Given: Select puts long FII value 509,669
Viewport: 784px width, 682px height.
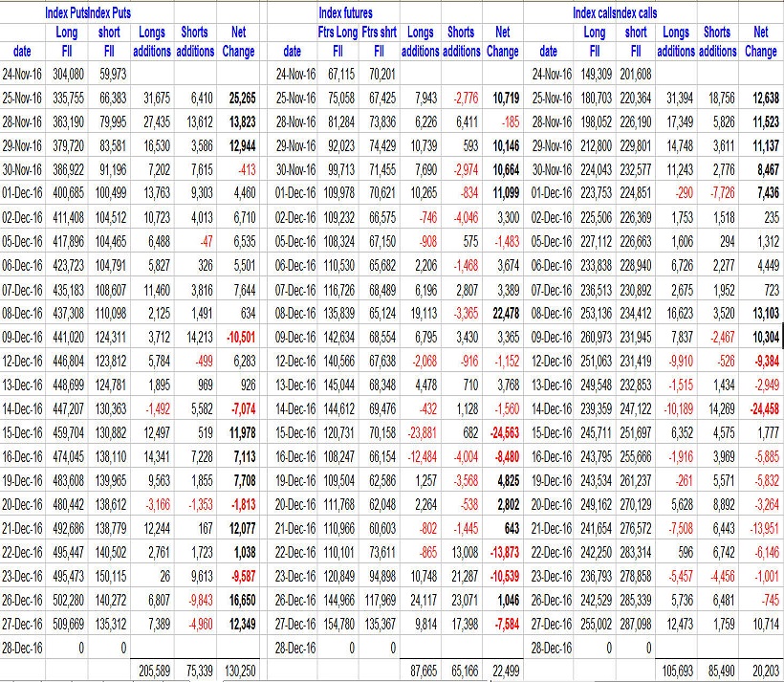Looking at the screenshot, I should coord(68,625).
